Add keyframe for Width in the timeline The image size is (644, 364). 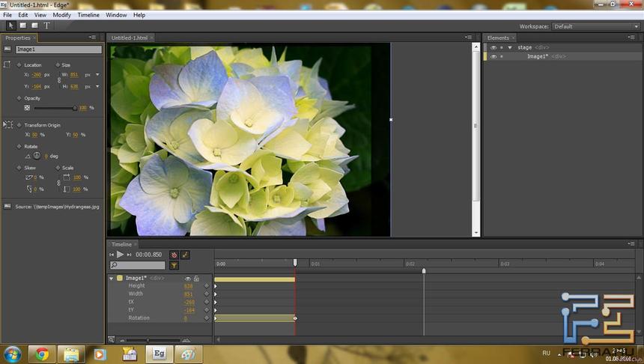[x=207, y=294]
